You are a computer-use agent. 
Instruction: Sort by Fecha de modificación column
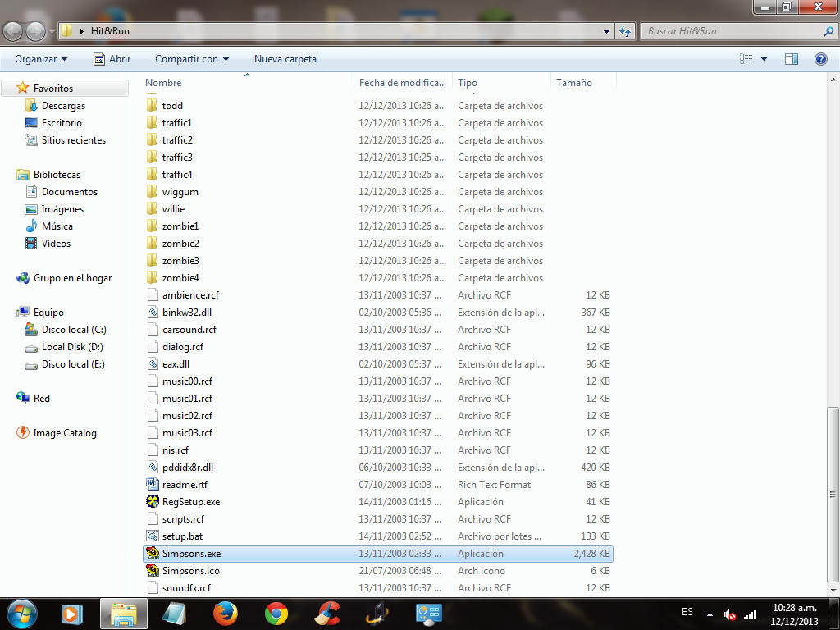click(402, 83)
